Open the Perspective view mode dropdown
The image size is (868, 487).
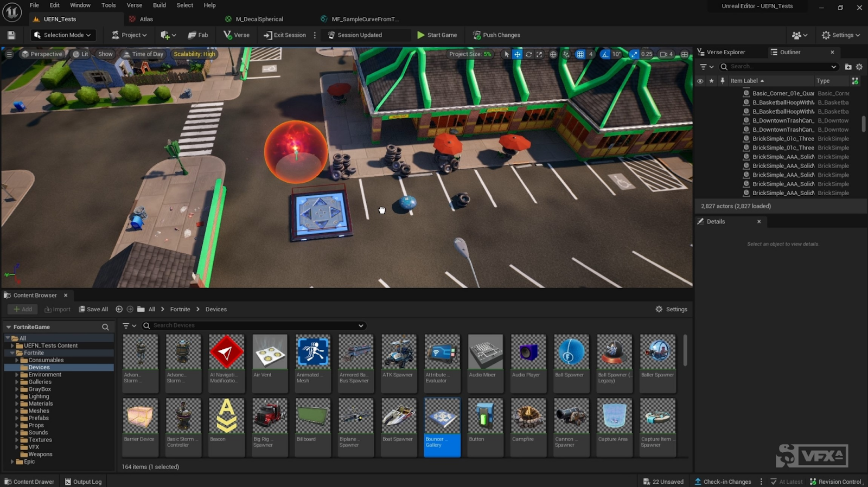coord(42,54)
